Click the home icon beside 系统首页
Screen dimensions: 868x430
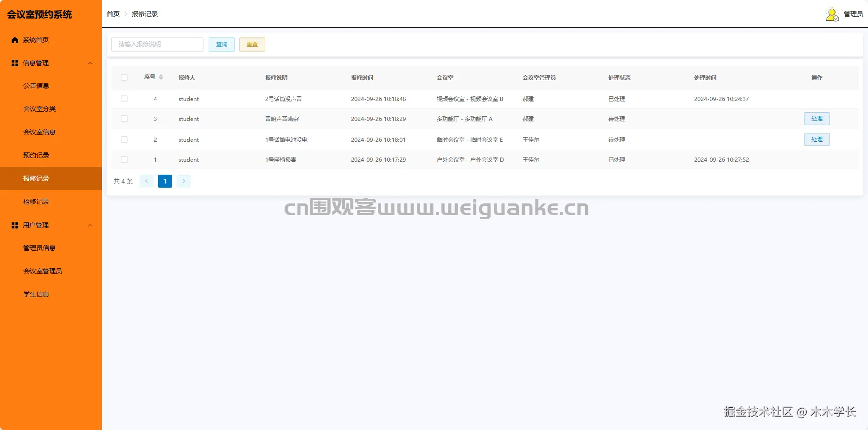[15, 40]
